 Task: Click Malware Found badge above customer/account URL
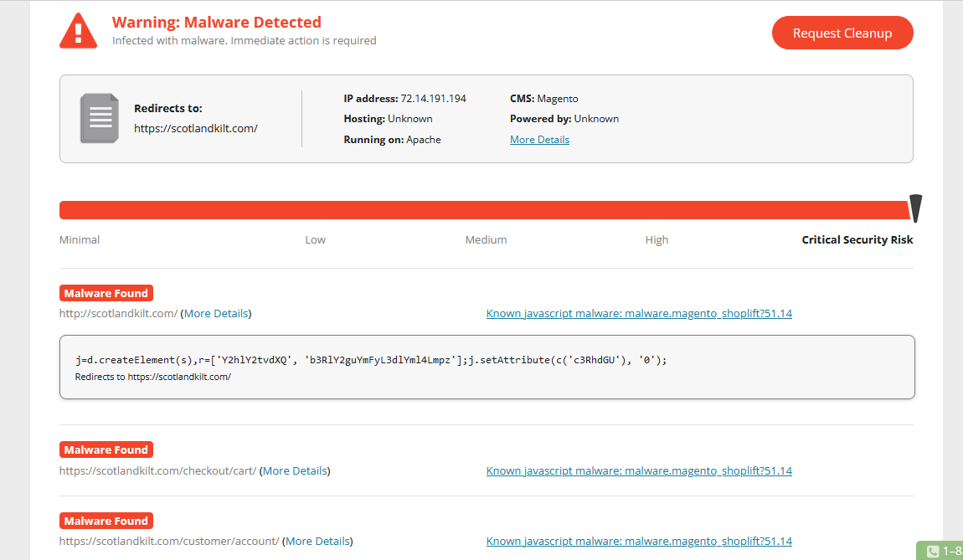pyautogui.click(x=106, y=521)
